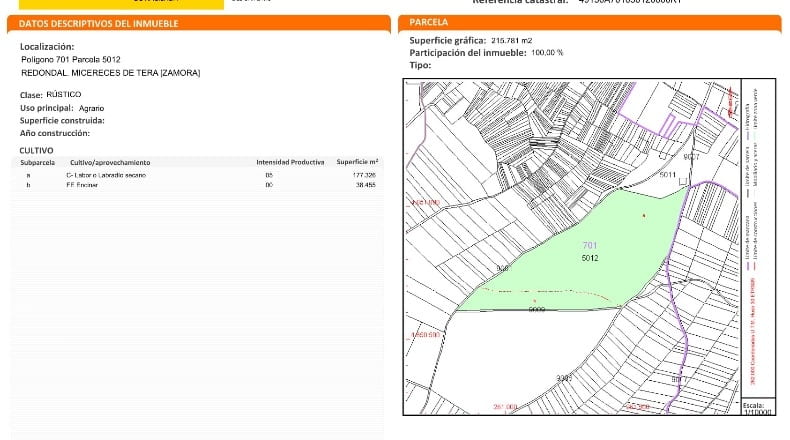Viewport: 790px width, 440px height.
Task: Click 'C- Labor o Labradío secano' cell
Action: click(106, 175)
